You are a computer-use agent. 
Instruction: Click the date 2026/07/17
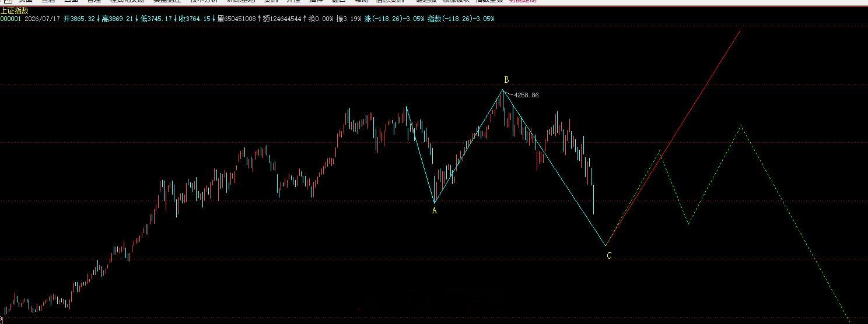click(x=42, y=19)
